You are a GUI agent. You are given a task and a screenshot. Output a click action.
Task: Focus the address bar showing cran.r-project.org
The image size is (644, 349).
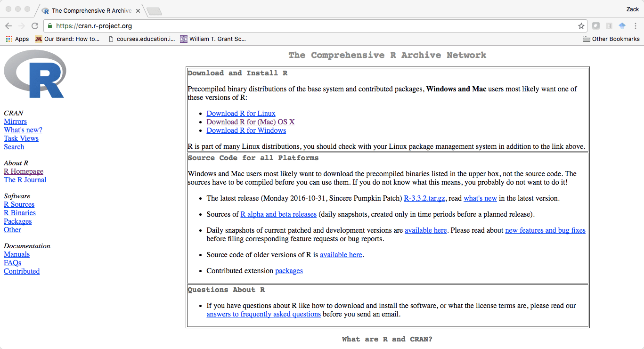pos(316,26)
